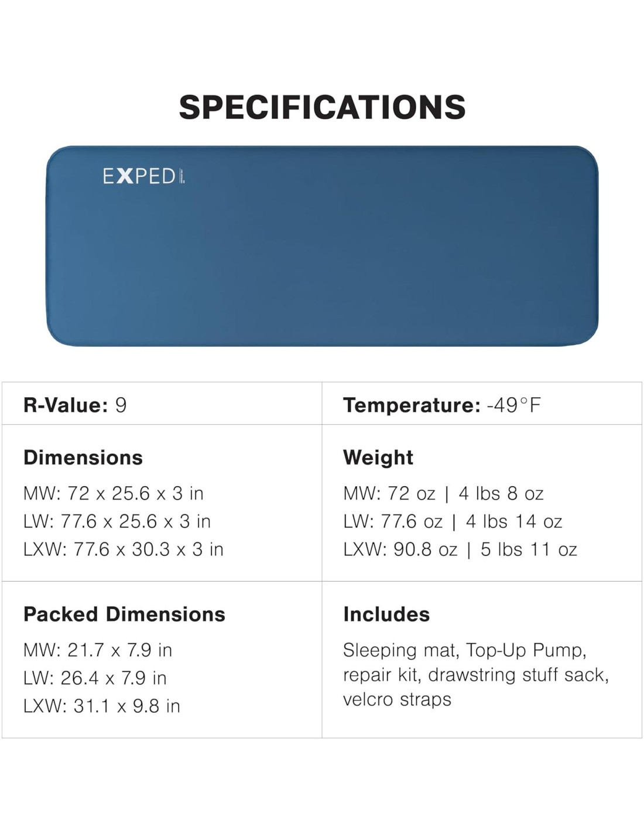Select the LXW: 77.6 x 30.3 x 3 in line

pyautogui.click(x=124, y=549)
